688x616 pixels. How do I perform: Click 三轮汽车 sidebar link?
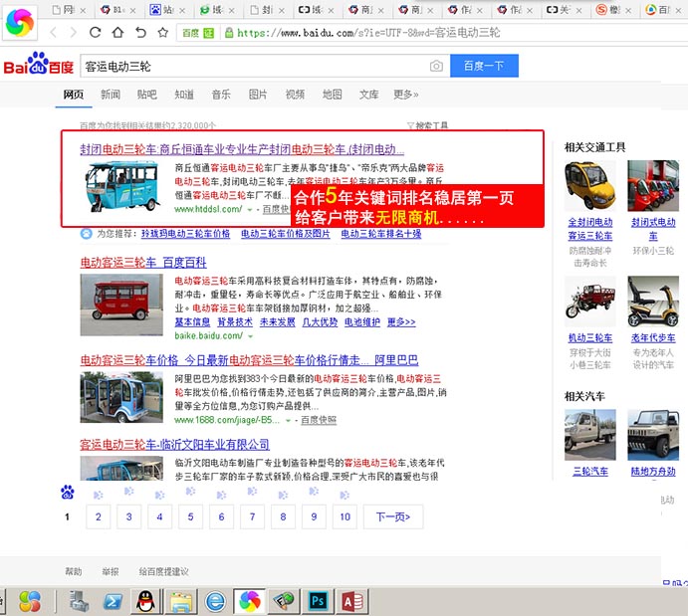click(590, 472)
